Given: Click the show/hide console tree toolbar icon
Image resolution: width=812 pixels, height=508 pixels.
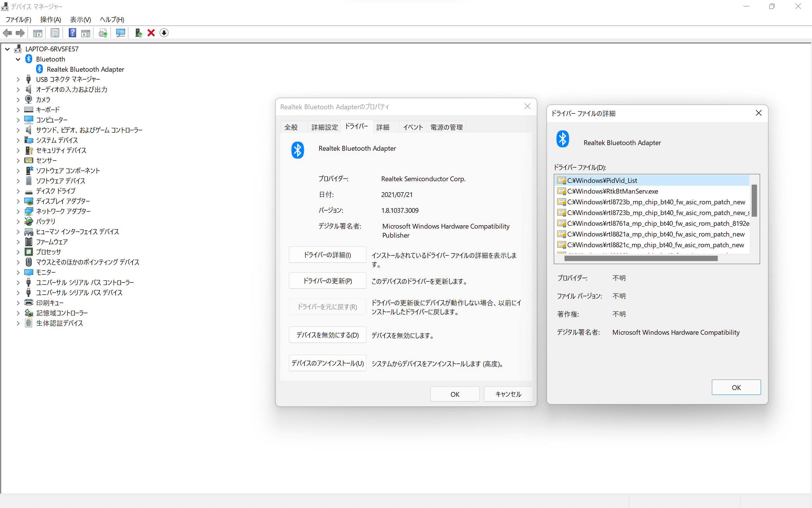Looking at the screenshot, I should point(37,33).
